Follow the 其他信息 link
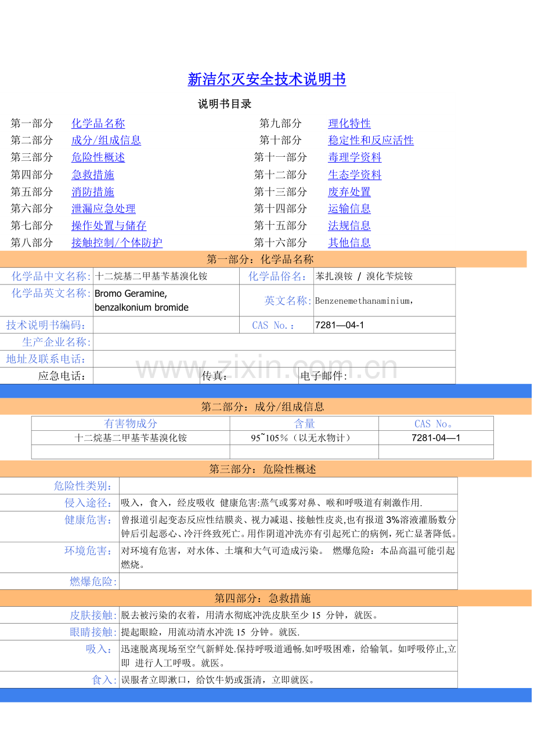The width and height of the screenshot is (534, 756). tap(349, 243)
